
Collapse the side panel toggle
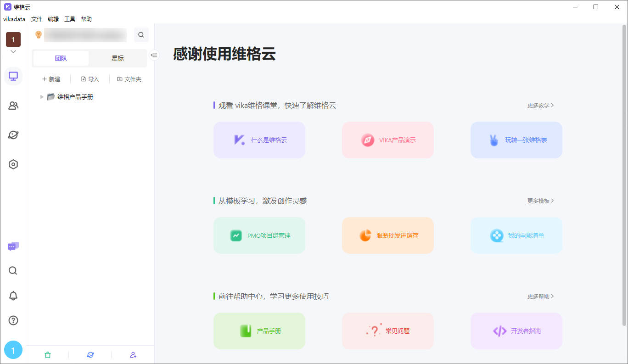(x=154, y=55)
